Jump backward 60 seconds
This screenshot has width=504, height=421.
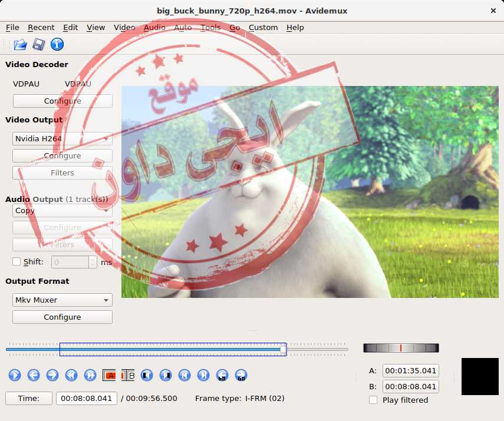pyautogui.click(x=222, y=375)
